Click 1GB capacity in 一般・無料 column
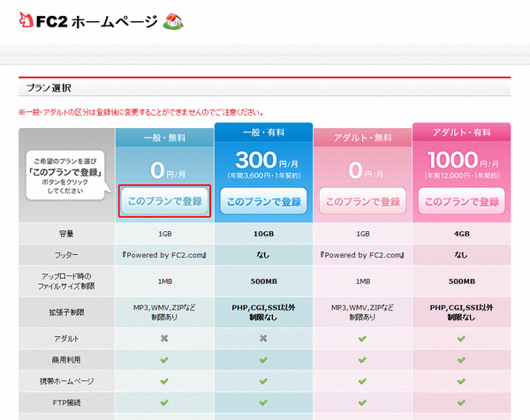 tap(165, 234)
